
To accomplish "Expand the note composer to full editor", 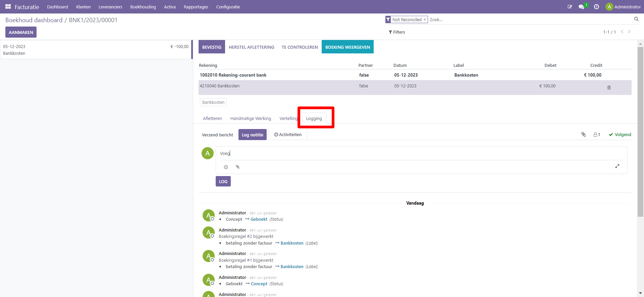I will [617, 166].
